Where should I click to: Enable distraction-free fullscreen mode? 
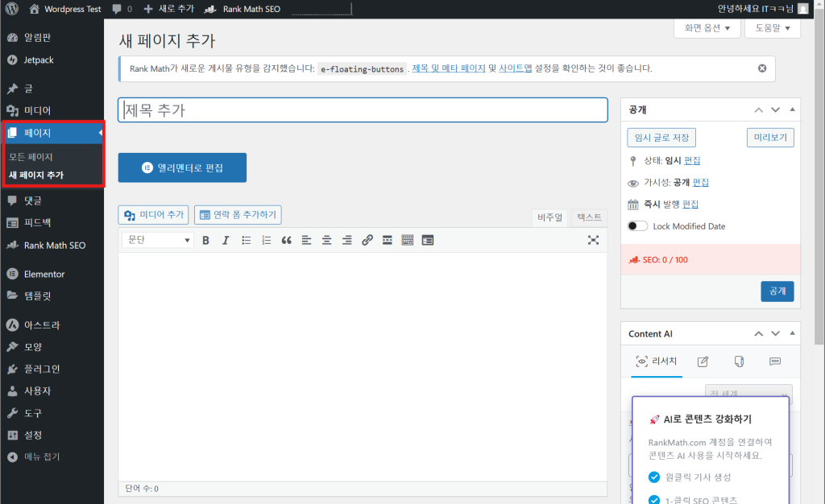coord(593,240)
